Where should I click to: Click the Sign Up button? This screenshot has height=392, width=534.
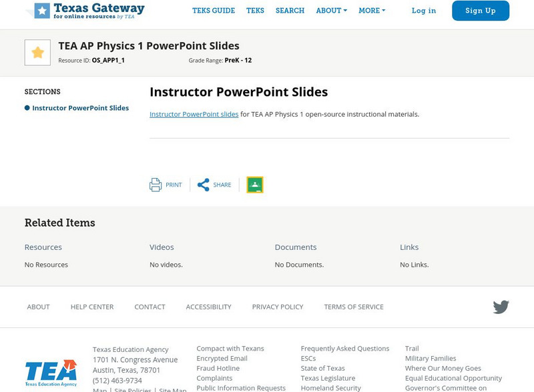(x=479, y=11)
